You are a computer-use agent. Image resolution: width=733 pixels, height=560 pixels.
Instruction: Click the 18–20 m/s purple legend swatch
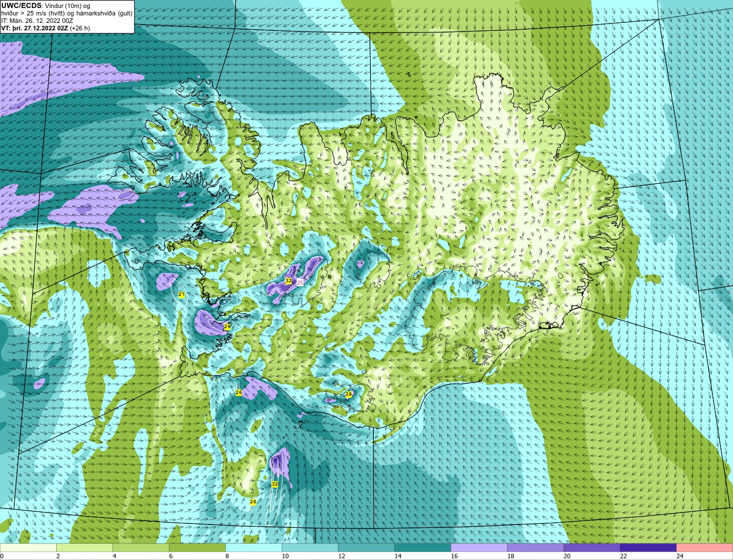535,547
